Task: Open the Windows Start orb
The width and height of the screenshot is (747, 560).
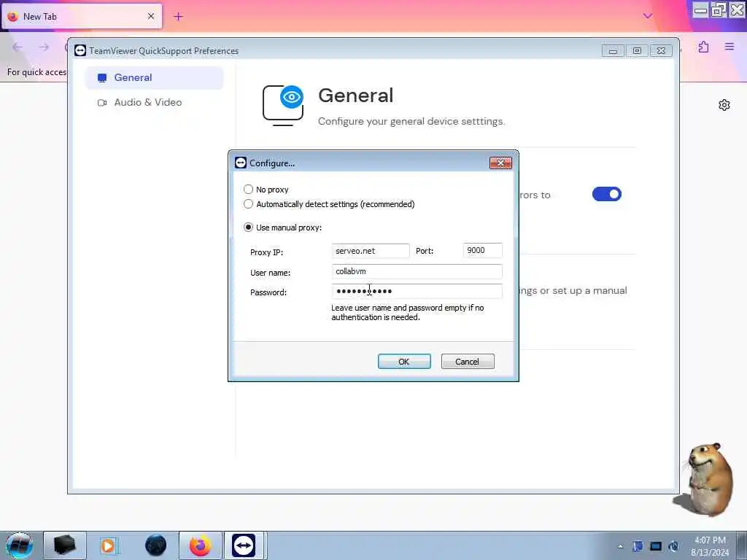Action: 19,545
